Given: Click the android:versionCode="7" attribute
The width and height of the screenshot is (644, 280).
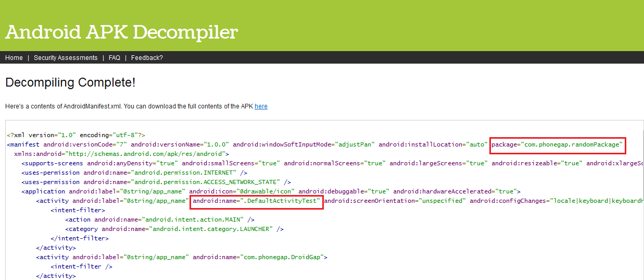Looking at the screenshot, I should tap(85, 144).
